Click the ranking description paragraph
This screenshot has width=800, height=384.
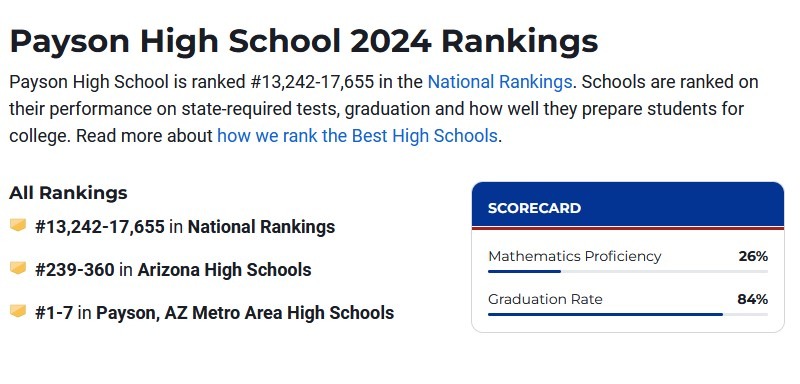384,109
